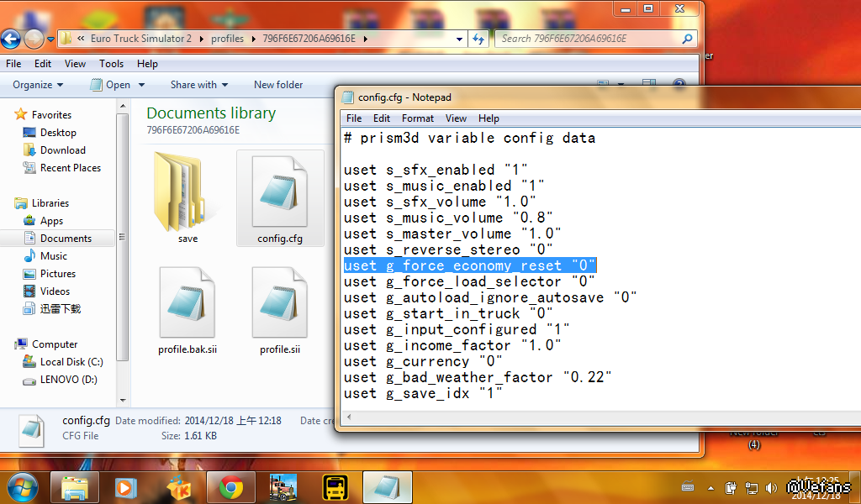This screenshot has height=504, width=861.
Task: Open the Organize dropdown menu
Action: click(38, 85)
